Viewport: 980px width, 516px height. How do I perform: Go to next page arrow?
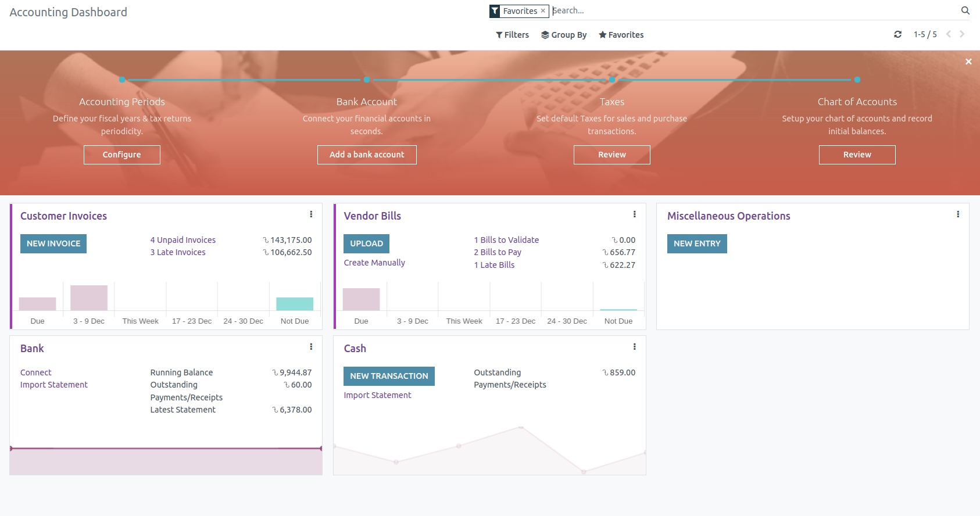[962, 34]
